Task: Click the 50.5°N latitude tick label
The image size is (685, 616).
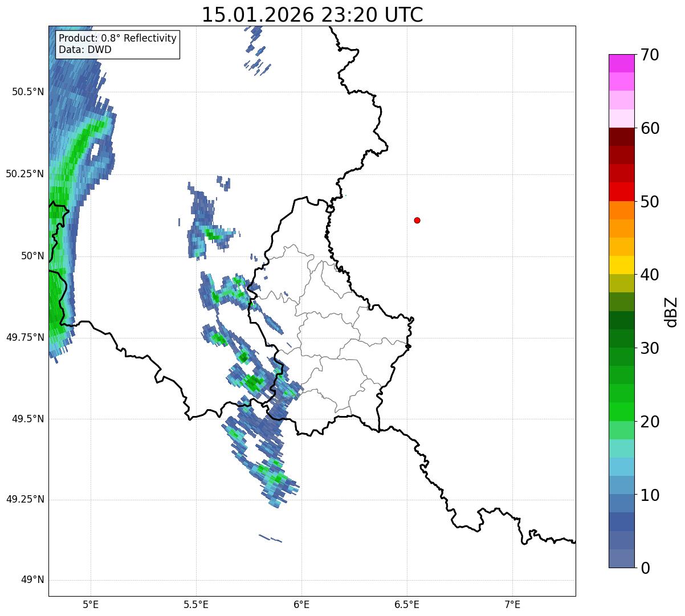Action: click(x=28, y=92)
